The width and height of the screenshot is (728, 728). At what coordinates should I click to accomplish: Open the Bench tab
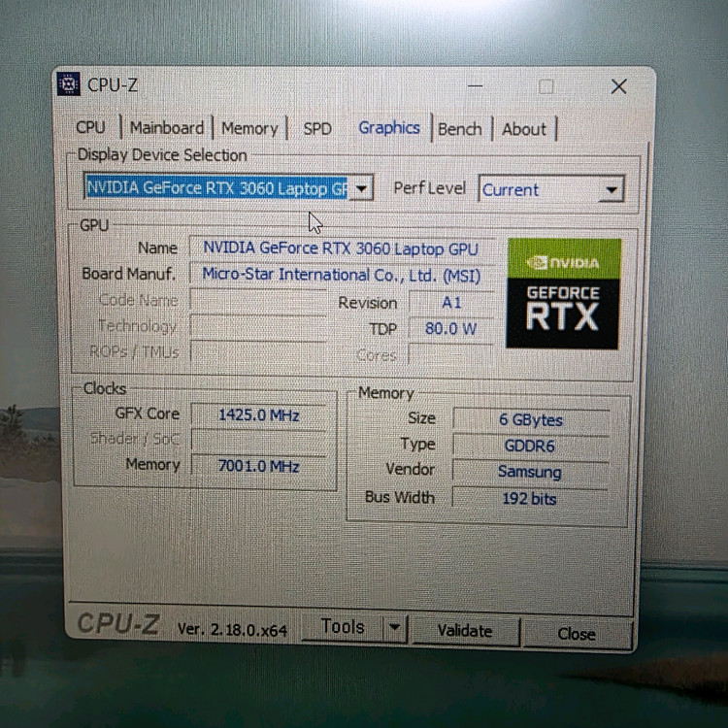(x=460, y=129)
